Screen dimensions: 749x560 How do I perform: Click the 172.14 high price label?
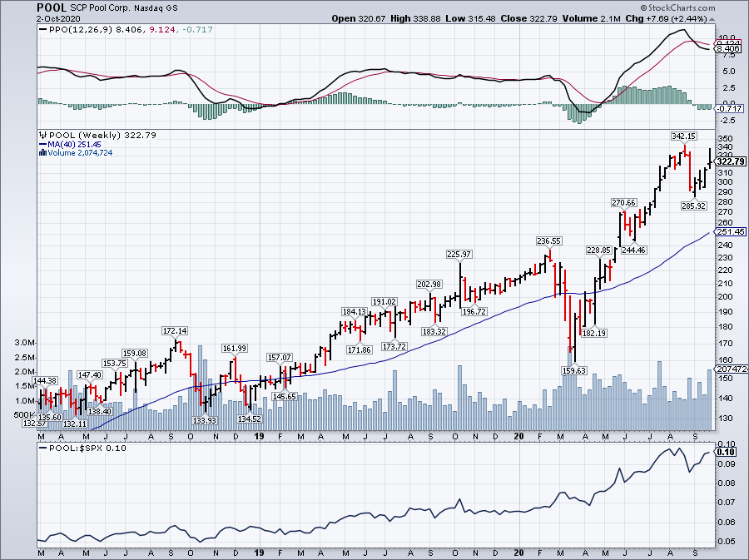tap(175, 330)
